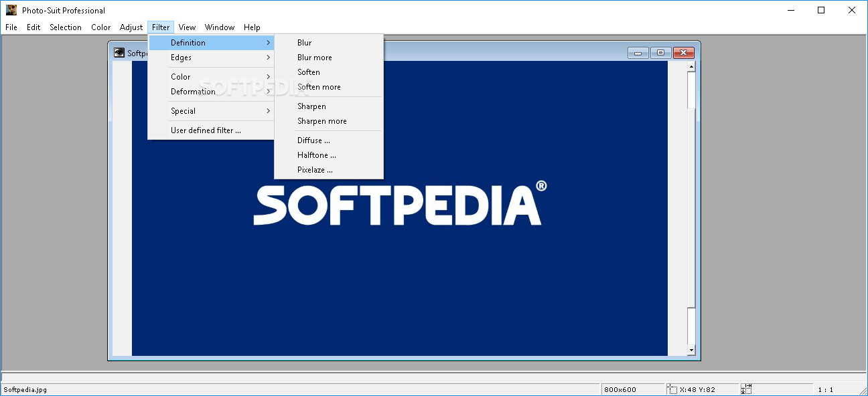868x396 pixels.
Task: Click the cursor position icon in status bar
Action: [x=672, y=389]
